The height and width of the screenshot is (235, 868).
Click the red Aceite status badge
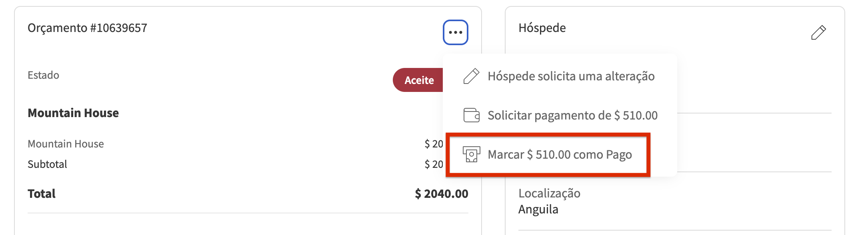coord(418,80)
